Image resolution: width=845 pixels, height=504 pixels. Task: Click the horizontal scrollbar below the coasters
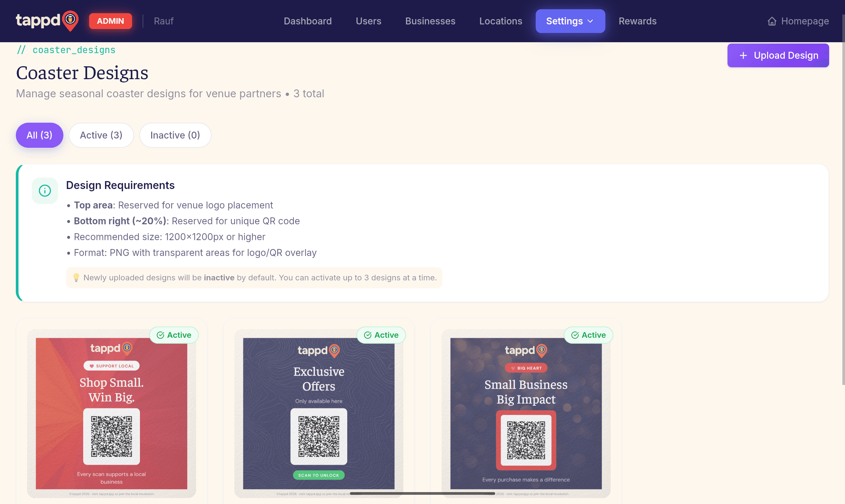pyautogui.click(x=422, y=493)
